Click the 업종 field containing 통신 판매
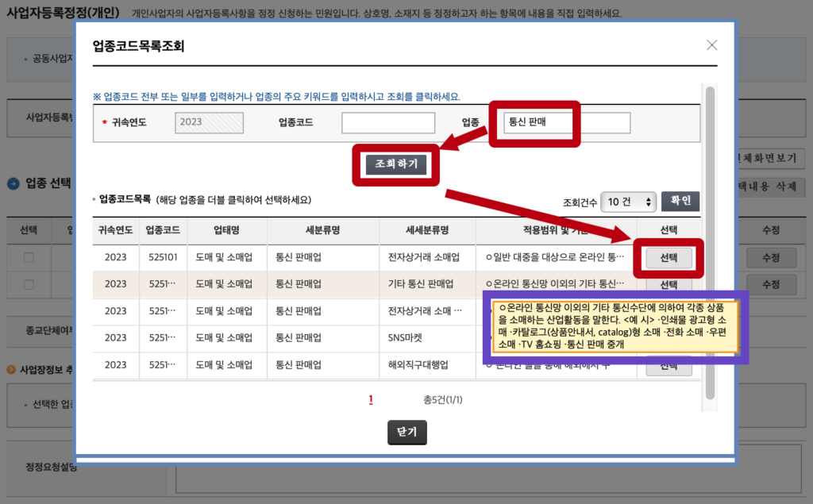813x504 pixels. click(567, 123)
